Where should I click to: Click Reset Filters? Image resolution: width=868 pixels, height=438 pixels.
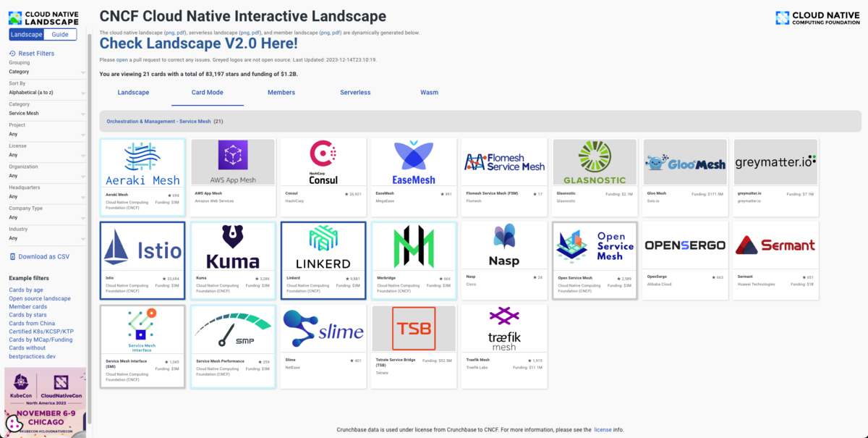pos(32,54)
